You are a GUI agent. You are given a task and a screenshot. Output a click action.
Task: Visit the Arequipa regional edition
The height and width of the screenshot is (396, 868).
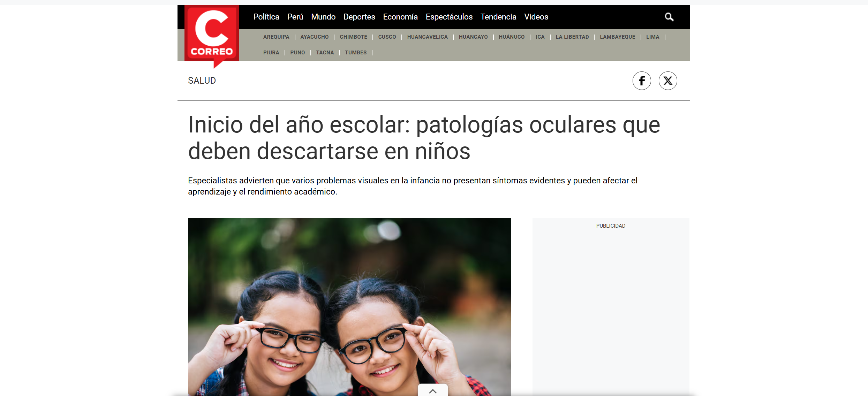(276, 37)
